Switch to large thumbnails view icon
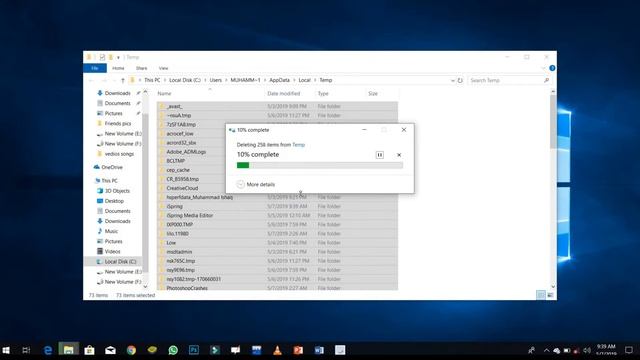This screenshot has height=360, width=640. 550,295
